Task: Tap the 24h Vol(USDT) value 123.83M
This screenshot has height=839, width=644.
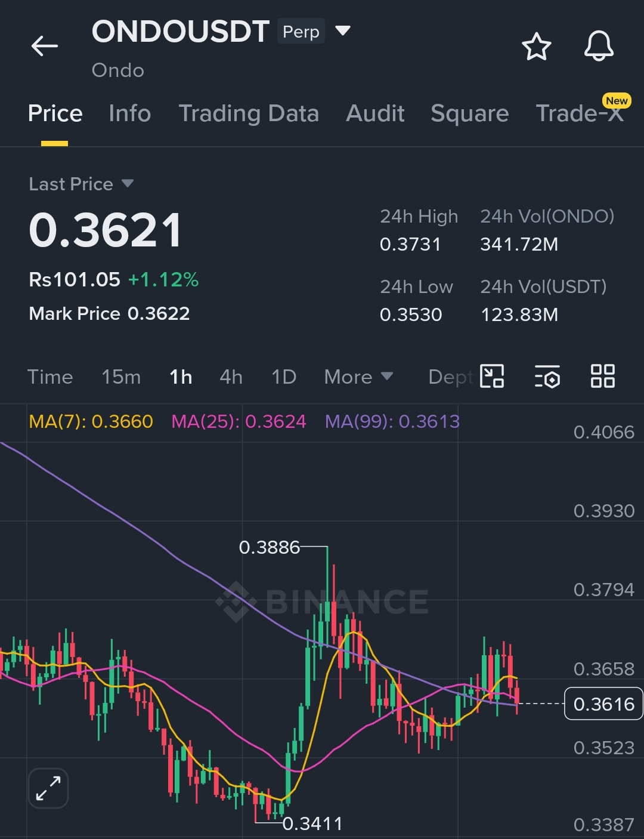Action: pyautogui.click(x=519, y=314)
